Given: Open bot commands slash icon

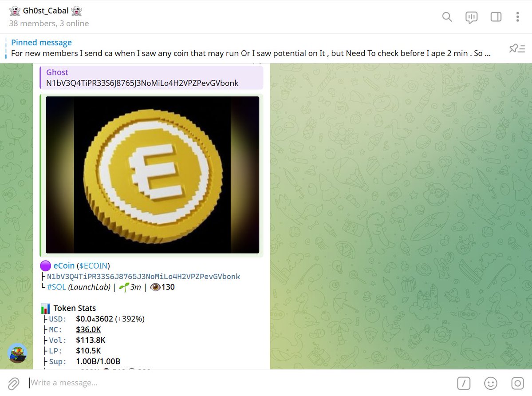Looking at the screenshot, I should tap(464, 383).
